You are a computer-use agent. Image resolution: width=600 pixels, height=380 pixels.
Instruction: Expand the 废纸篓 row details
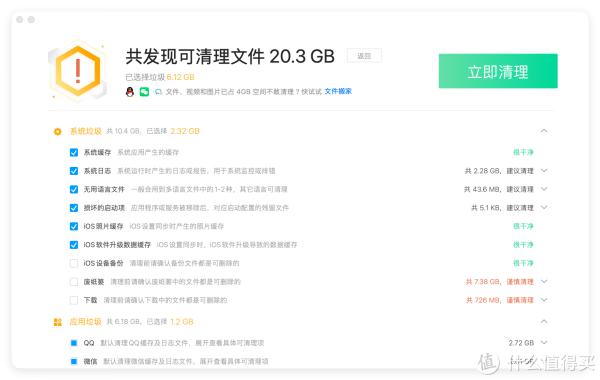[x=544, y=282]
